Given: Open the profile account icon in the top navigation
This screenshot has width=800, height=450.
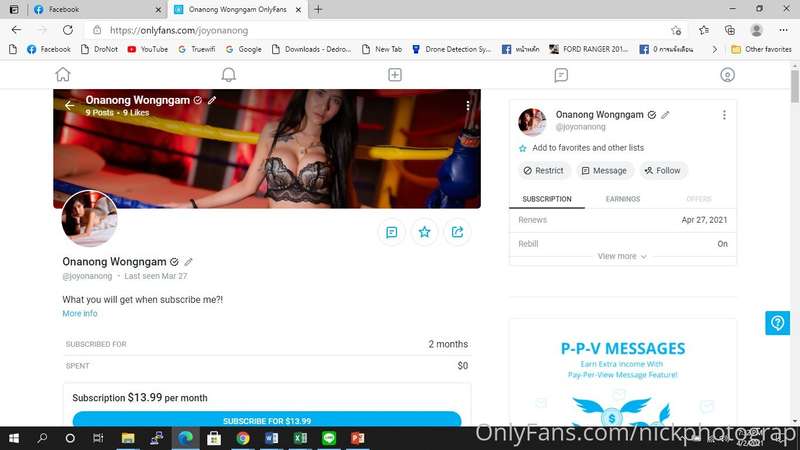Looking at the screenshot, I should click(x=727, y=75).
